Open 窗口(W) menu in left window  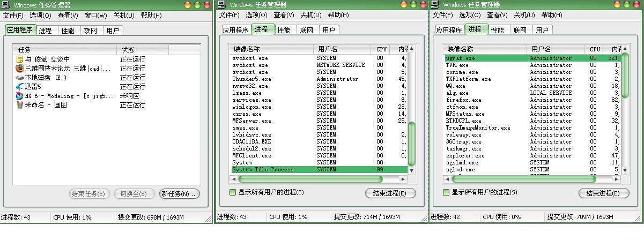[x=95, y=16]
